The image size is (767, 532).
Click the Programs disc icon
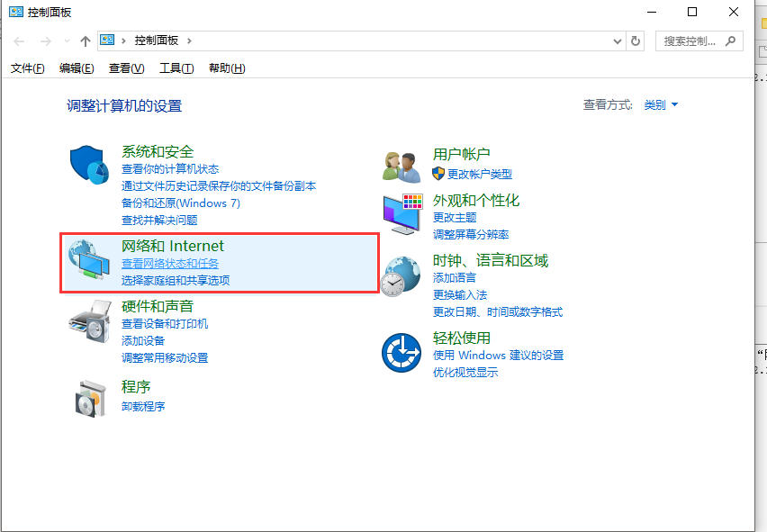pyautogui.click(x=91, y=399)
